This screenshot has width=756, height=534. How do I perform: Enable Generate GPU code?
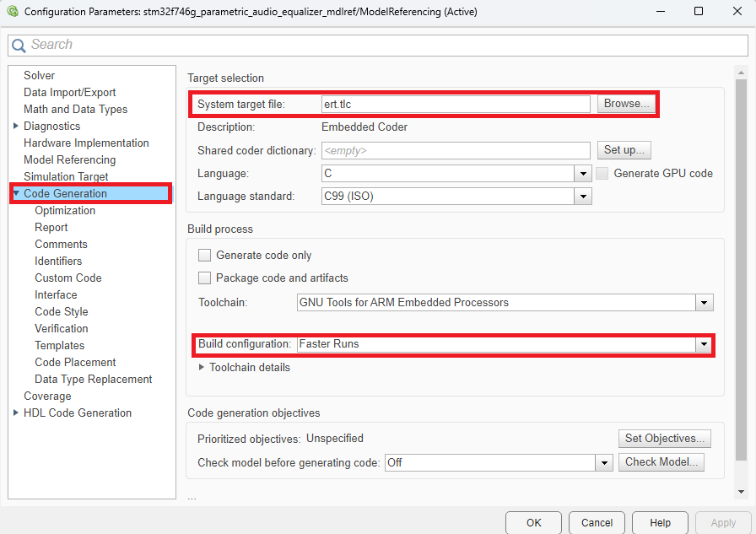(602, 173)
